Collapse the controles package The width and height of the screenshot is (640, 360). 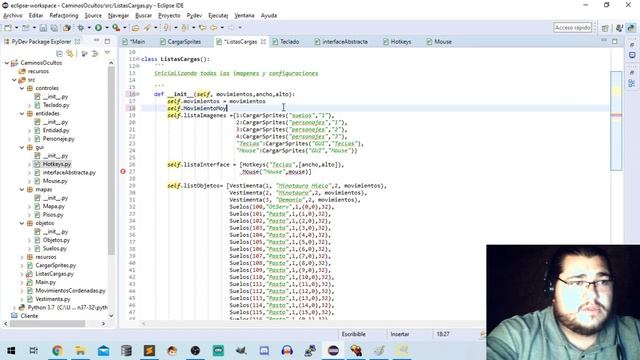coord(22,88)
